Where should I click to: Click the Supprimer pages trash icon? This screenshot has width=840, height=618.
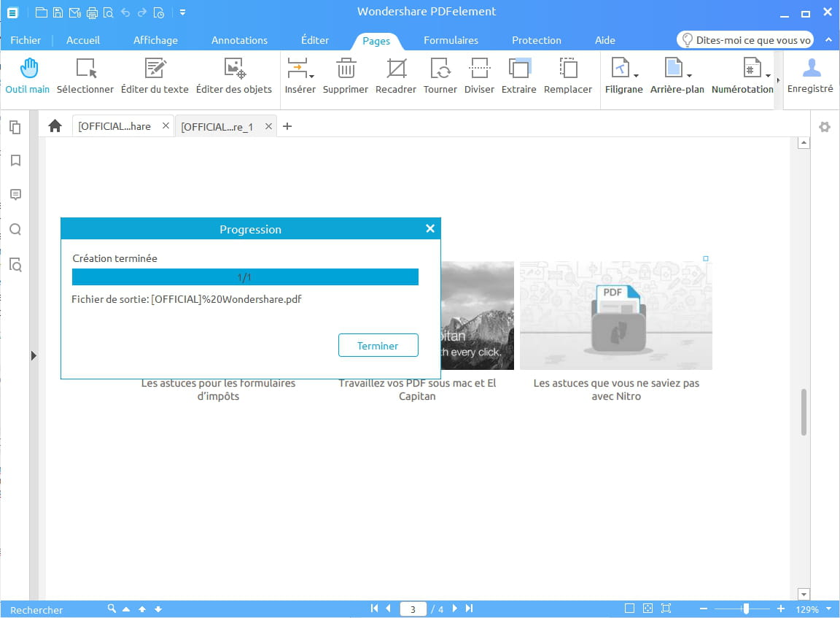346,76
